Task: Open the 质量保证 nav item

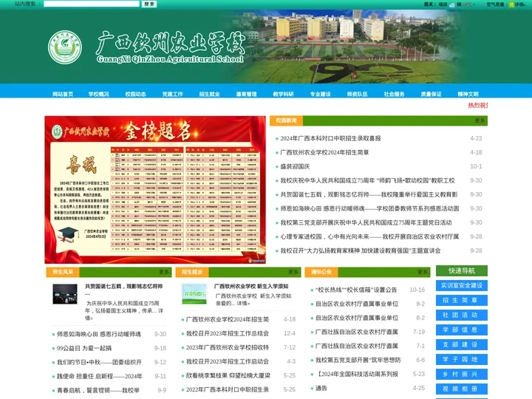Action: 432,94
